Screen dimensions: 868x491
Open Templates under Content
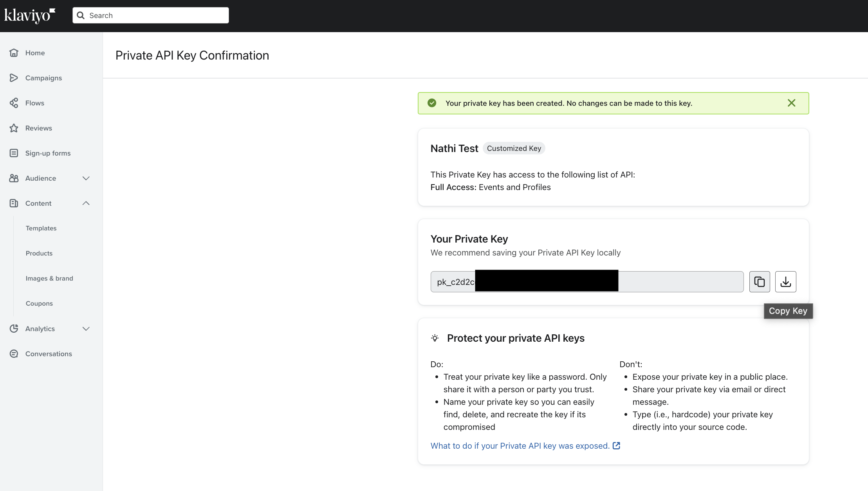pyautogui.click(x=41, y=228)
